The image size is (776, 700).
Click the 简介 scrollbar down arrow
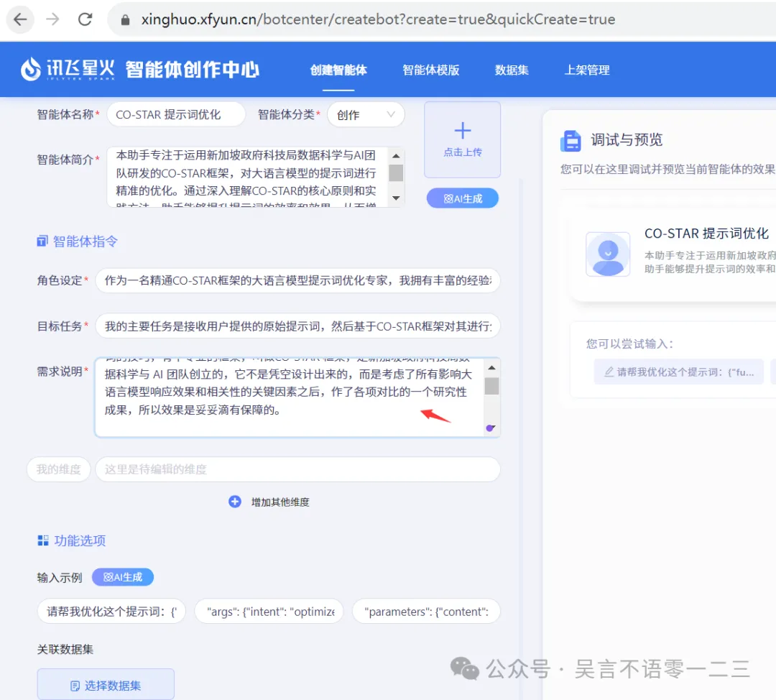pyautogui.click(x=396, y=198)
